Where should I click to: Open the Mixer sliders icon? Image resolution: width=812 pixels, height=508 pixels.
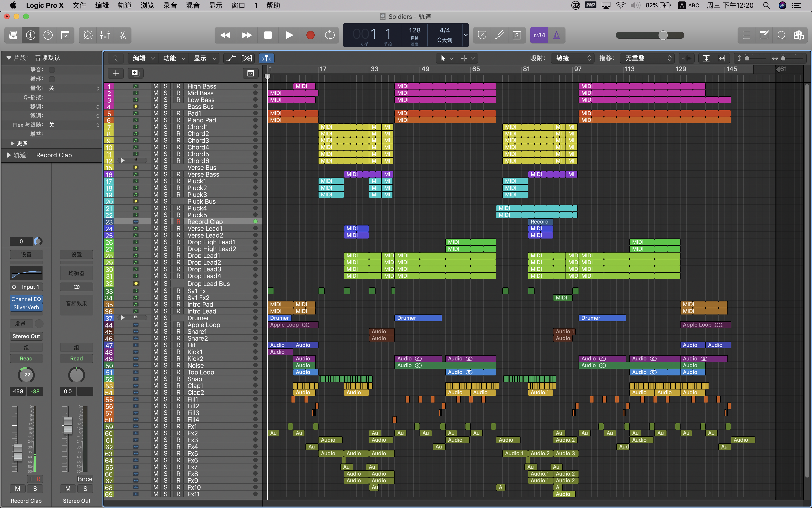click(105, 35)
